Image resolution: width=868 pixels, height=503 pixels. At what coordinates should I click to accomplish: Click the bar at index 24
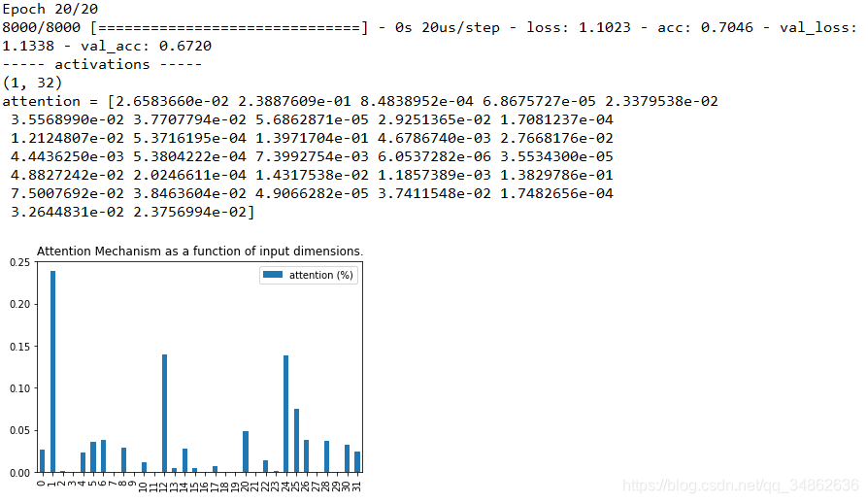pyautogui.click(x=286, y=414)
